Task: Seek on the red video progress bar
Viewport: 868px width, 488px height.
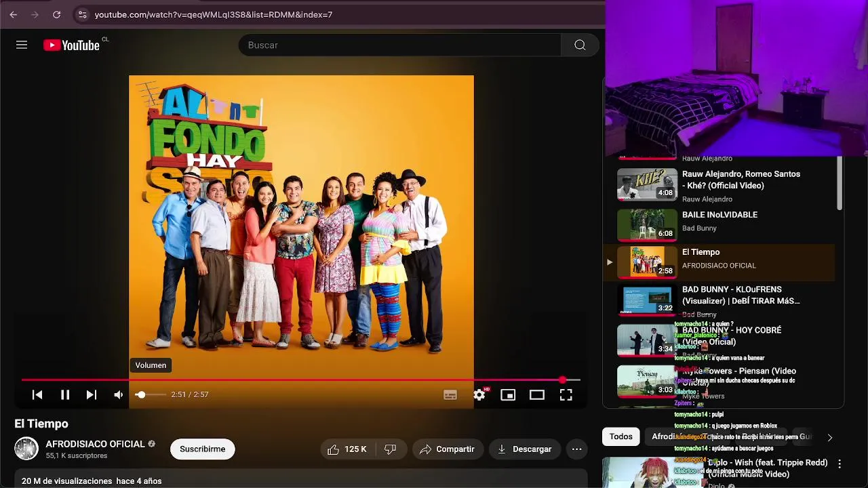Action: click(300, 380)
